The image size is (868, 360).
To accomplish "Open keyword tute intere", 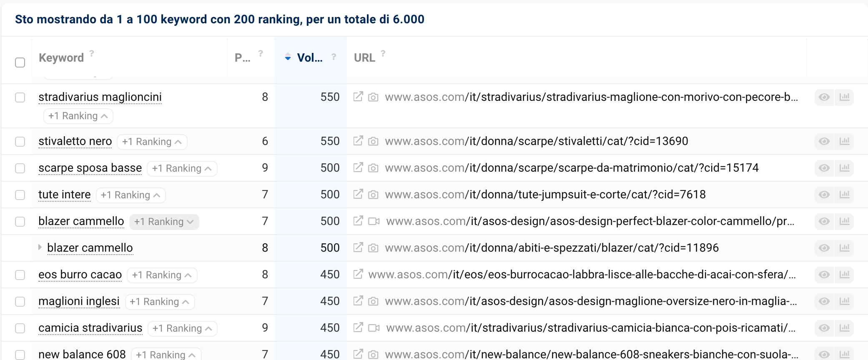I will coord(65,195).
